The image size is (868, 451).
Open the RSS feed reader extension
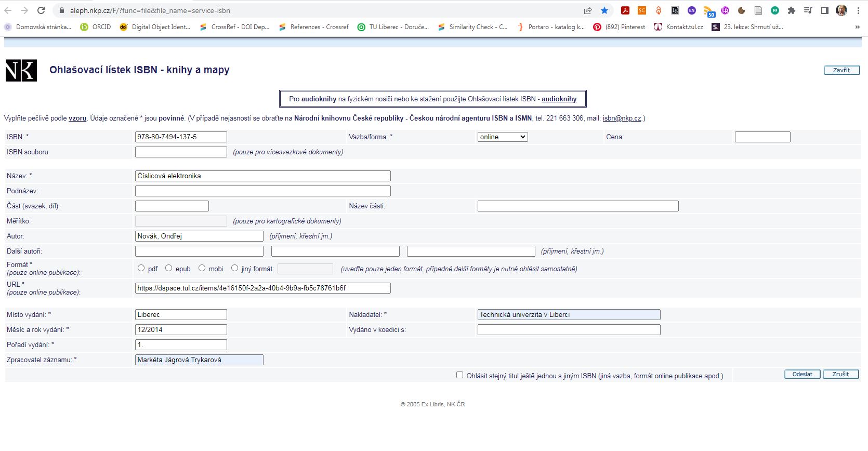[708, 11]
